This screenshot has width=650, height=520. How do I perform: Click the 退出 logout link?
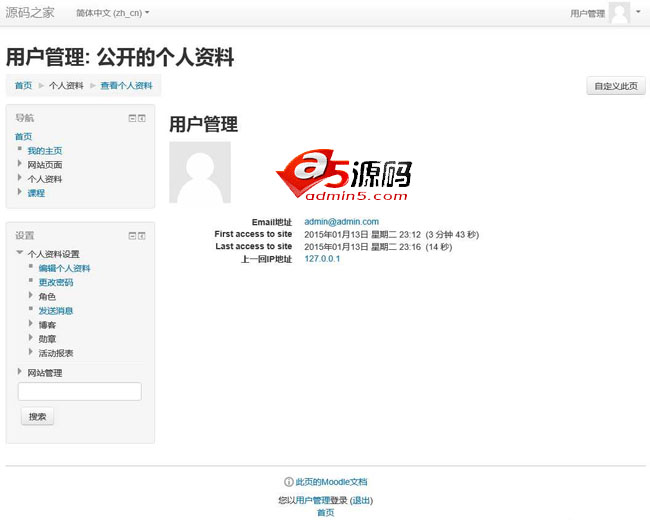[361, 501]
